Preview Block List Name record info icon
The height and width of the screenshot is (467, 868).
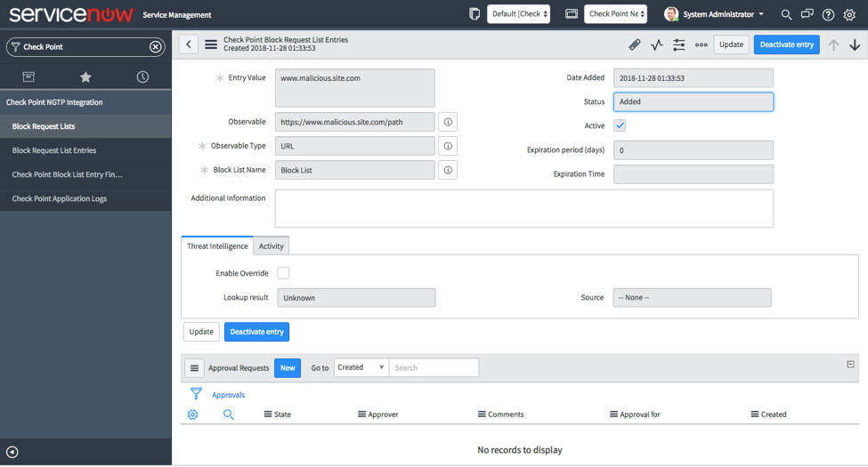(448, 170)
